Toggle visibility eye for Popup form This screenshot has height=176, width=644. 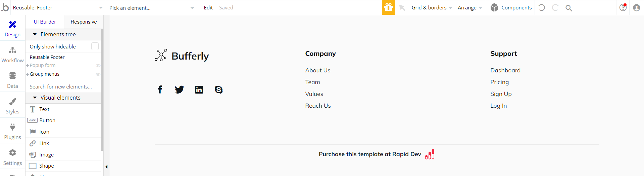(98, 65)
